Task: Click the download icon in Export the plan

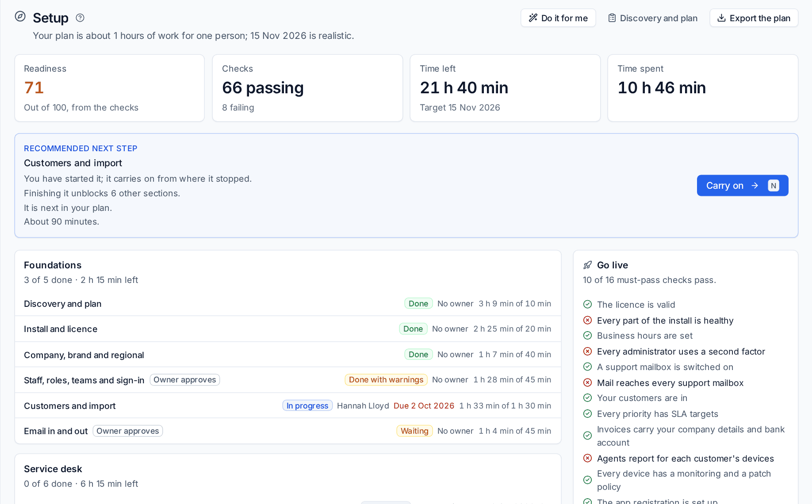Action: pyautogui.click(x=721, y=18)
